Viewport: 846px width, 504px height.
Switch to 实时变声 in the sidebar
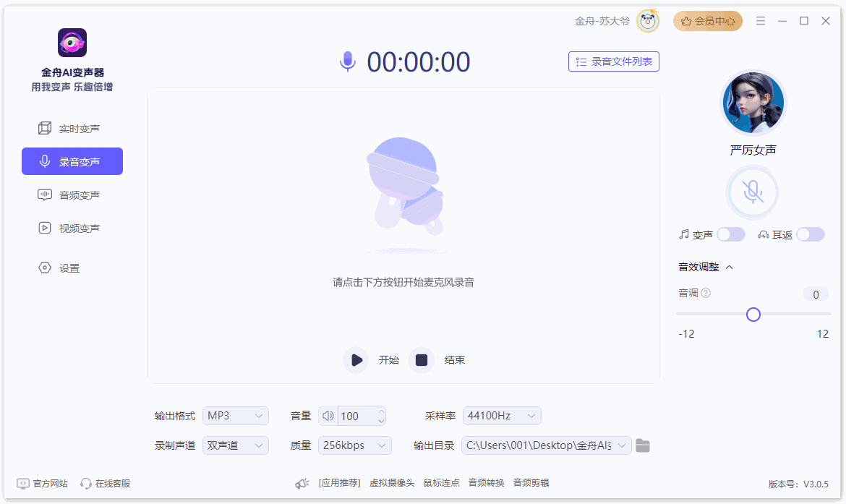point(72,129)
